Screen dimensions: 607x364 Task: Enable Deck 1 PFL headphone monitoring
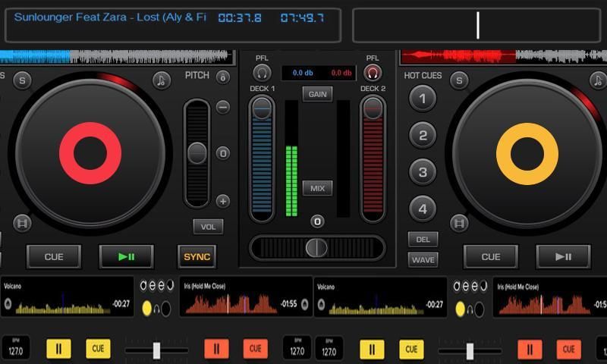263,73
